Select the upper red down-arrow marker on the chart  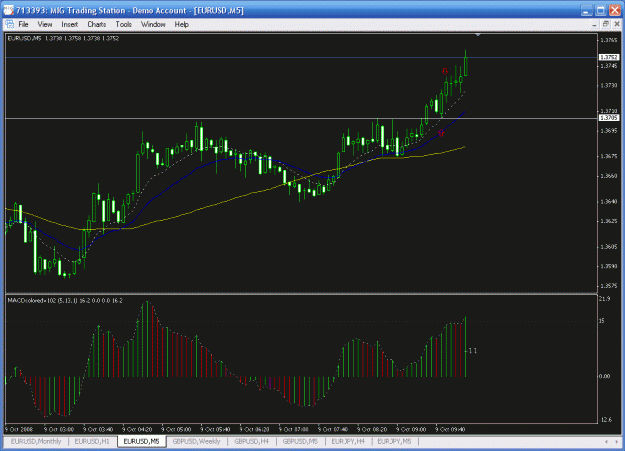click(445, 71)
